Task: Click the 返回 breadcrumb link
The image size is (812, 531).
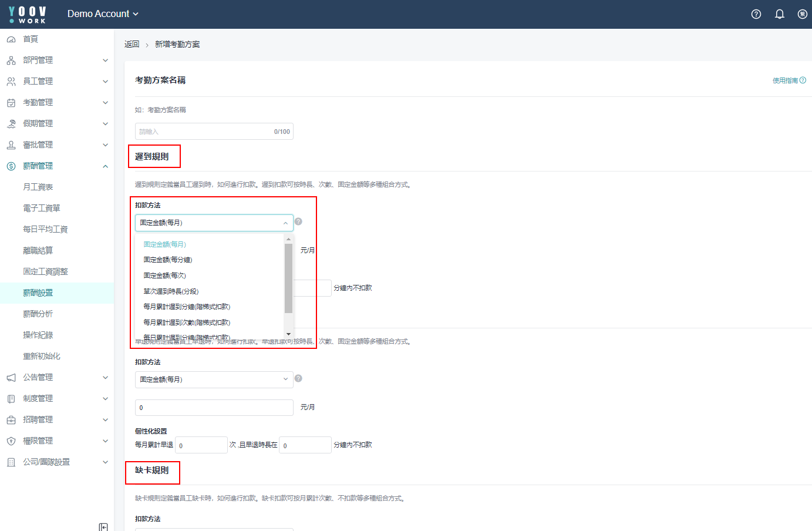Action: [132, 44]
